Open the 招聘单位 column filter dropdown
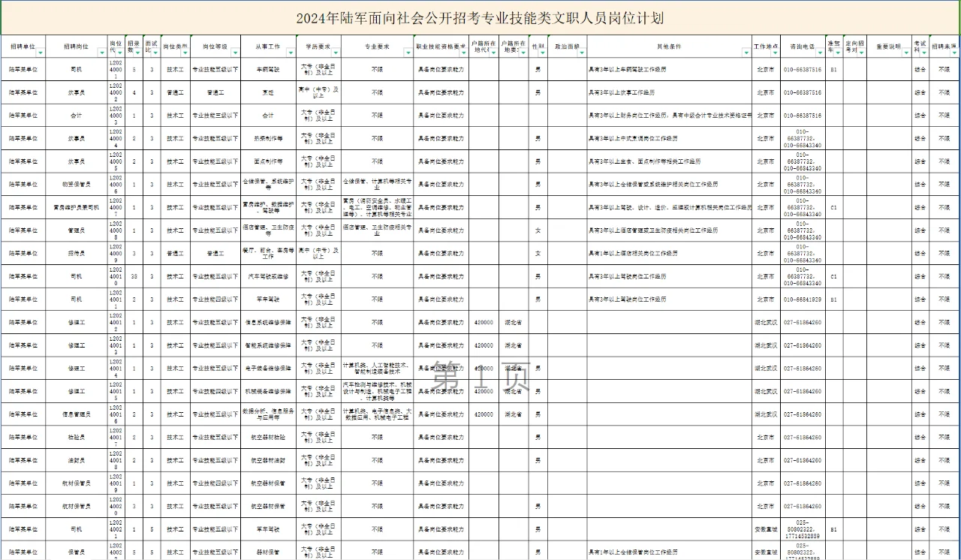Viewport: 961px width, 560px height. click(x=41, y=53)
